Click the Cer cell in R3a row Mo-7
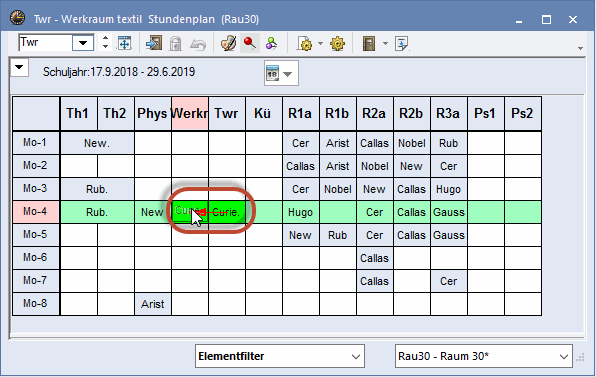Screen dimensions: 596x377 [449, 281]
